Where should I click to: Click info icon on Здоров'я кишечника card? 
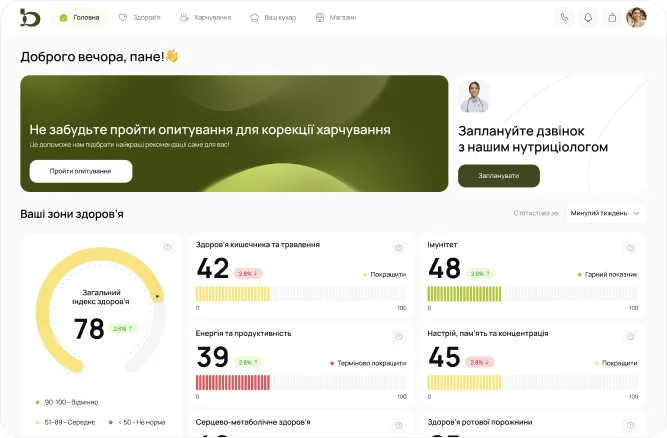coord(399,247)
